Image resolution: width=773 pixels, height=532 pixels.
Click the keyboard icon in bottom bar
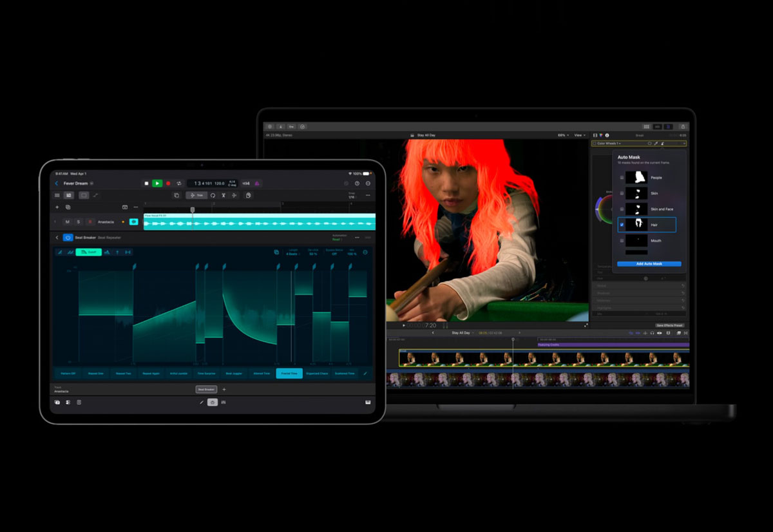(x=368, y=402)
